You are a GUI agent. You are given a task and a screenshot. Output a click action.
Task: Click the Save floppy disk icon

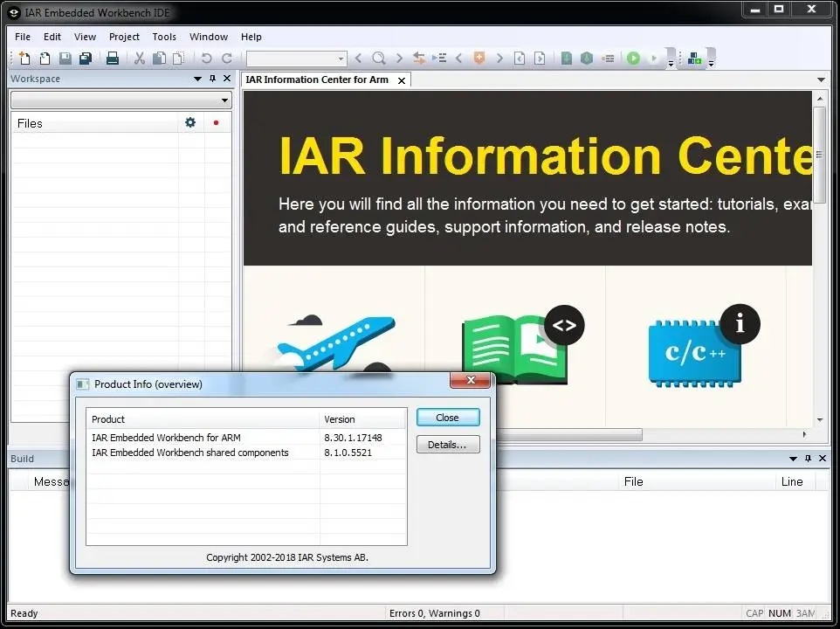[65, 58]
